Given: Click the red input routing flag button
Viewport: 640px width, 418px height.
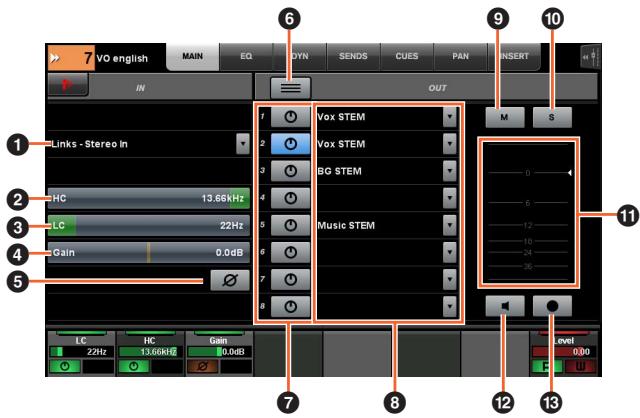Looking at the screenshot, I should click(x=68, y=85).
